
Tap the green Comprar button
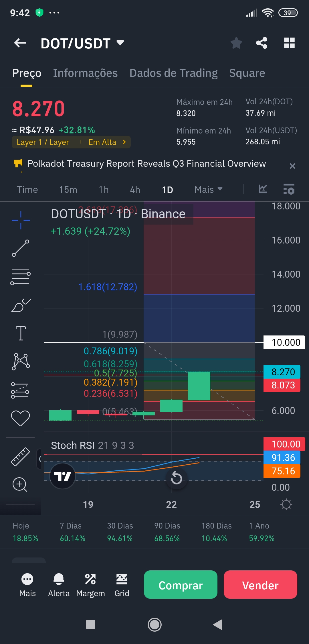pos(181,584)
